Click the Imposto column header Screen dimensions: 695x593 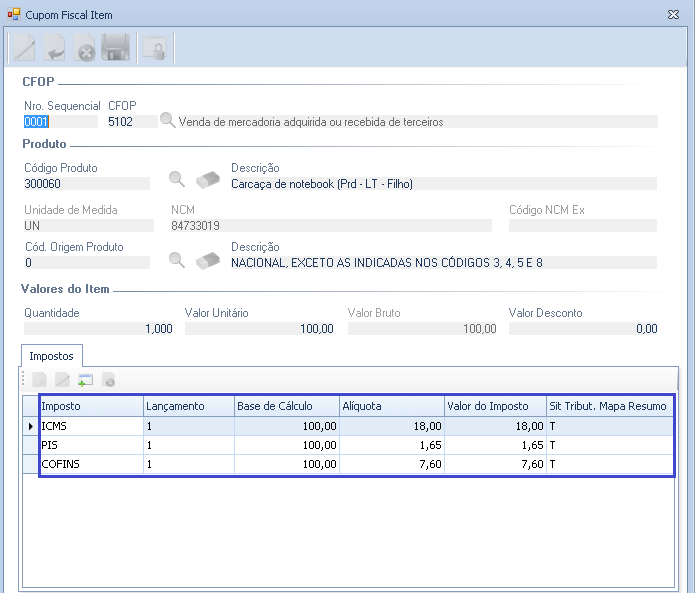(90, 406)
